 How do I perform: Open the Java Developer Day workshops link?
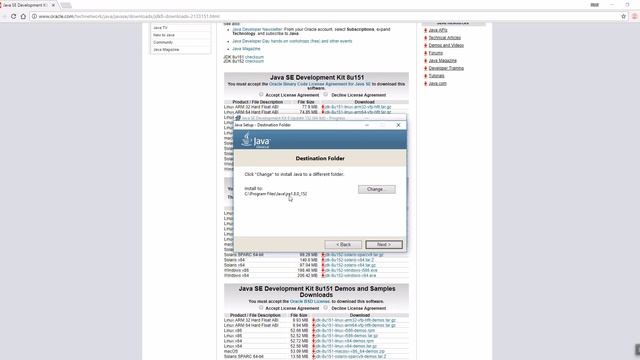pyautogui.click(x=292, y=41)
